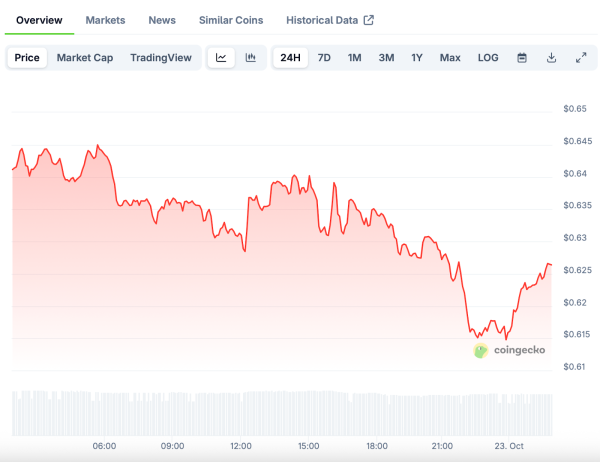Go to the Similar Coins tab

click(231, 20)
